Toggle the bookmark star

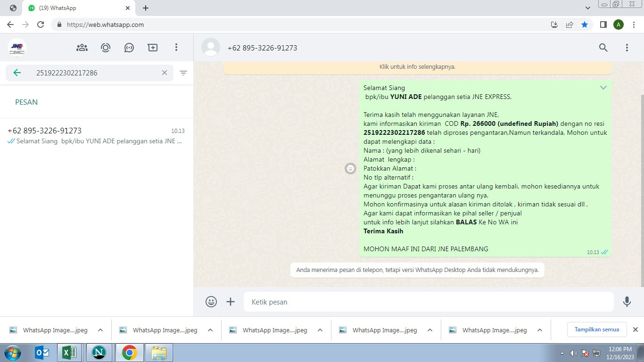585,25
